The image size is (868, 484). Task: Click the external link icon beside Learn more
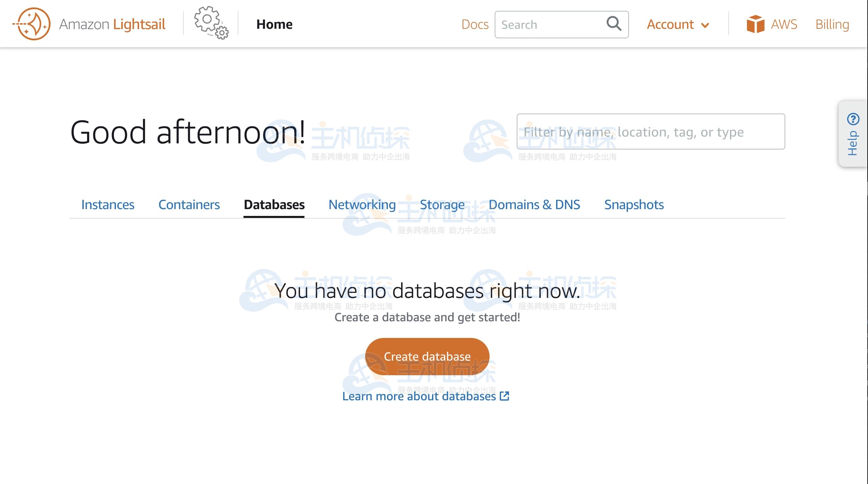point(505,396)
